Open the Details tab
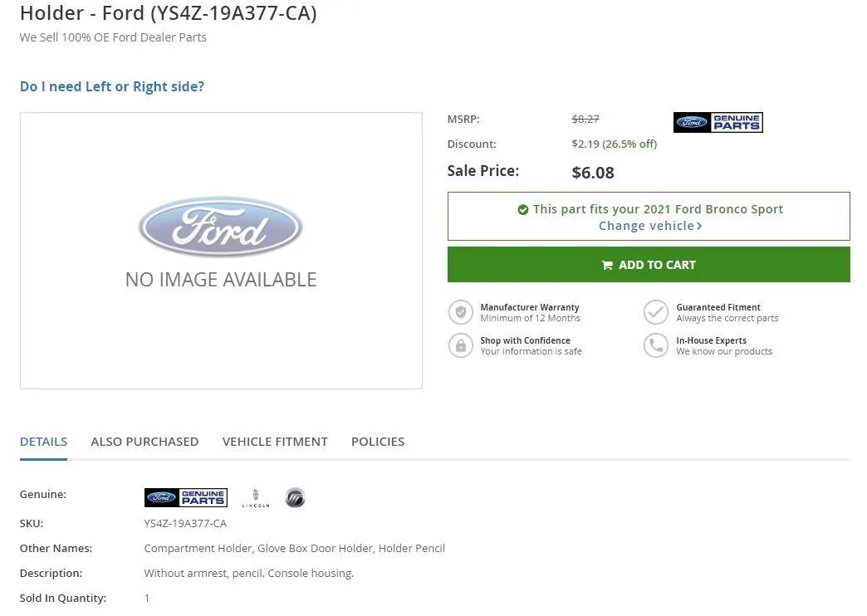The image size is (867, 616). tap(43, 442)
